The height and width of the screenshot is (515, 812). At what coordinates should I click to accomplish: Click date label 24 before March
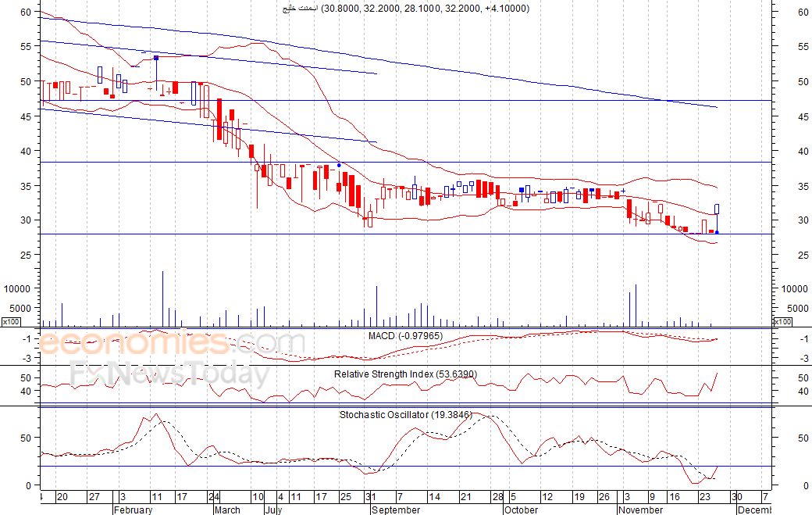[x=214, y=497]
